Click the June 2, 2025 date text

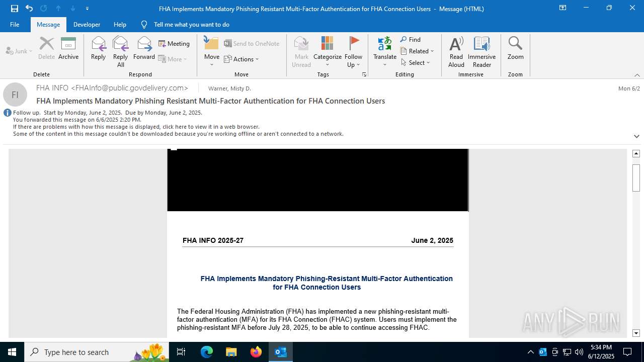432,240
